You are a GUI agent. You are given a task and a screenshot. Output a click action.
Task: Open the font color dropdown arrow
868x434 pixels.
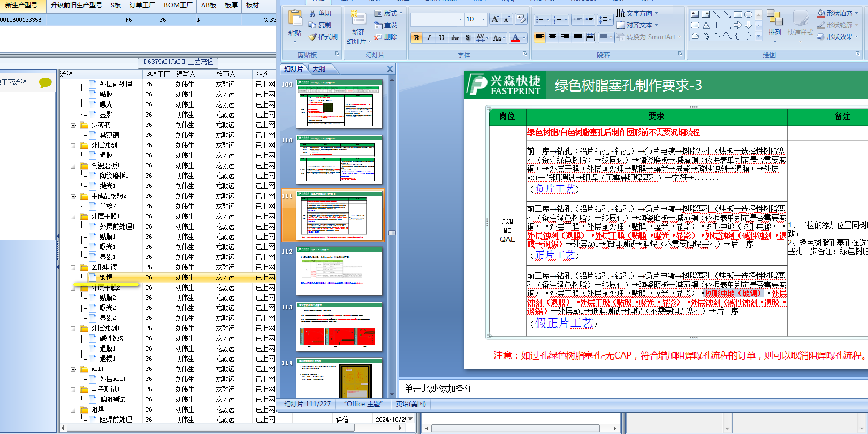tap(524, 38)
